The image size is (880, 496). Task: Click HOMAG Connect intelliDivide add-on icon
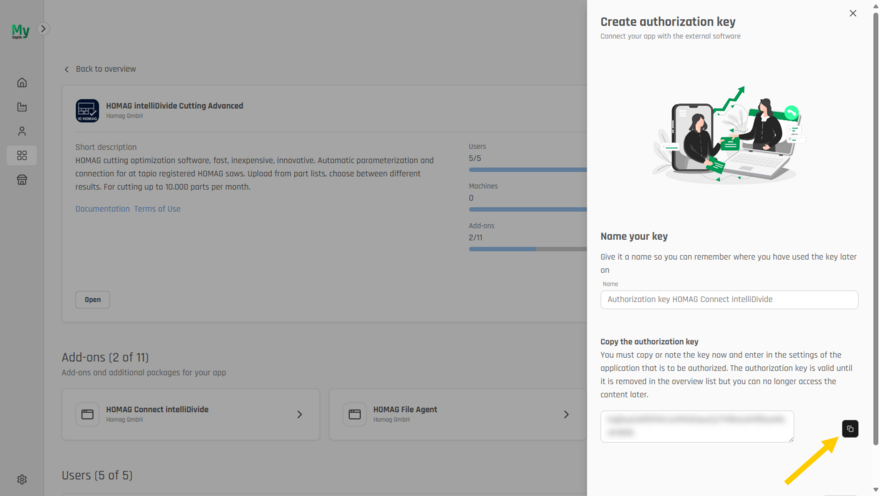coord(87,415)
